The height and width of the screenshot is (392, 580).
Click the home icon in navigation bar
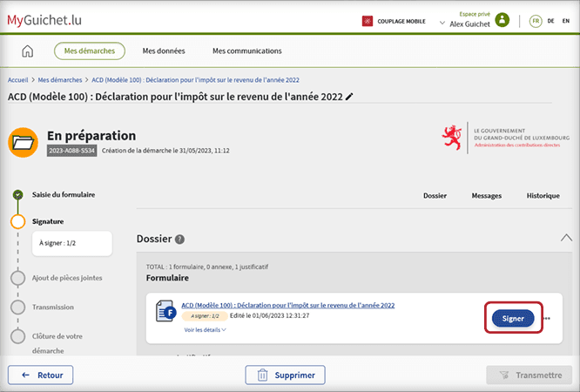(27, 51)
